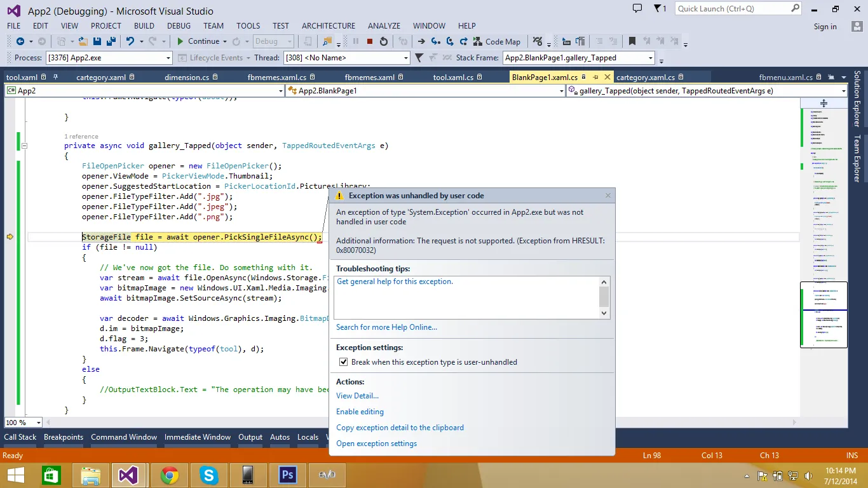Open Google Chrome from the taskbar
The width and height of the screenshot is (868, 488).
click(x=169, y=475)
